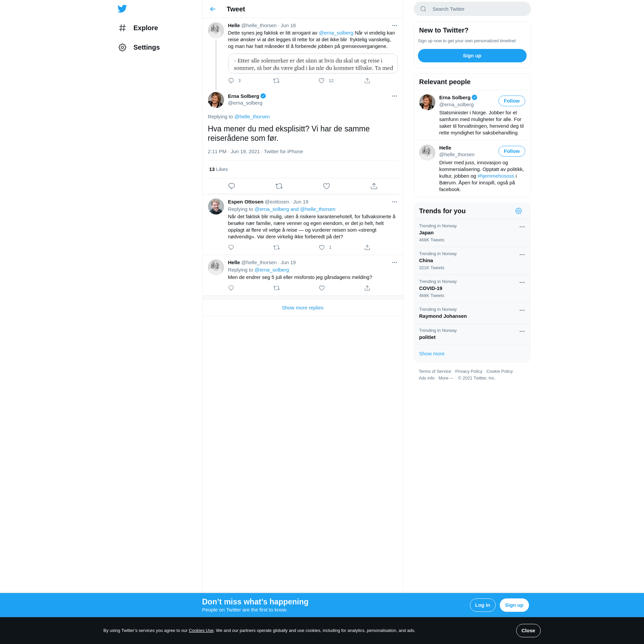Reply to Erna Solberg's main tweet
This screenshot has height=644, width=644.
[x=231, y=186]
